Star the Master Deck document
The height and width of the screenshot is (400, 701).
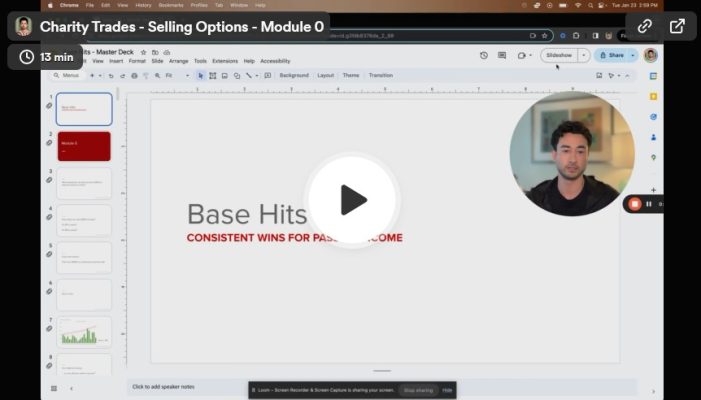(x=144, y=52)
